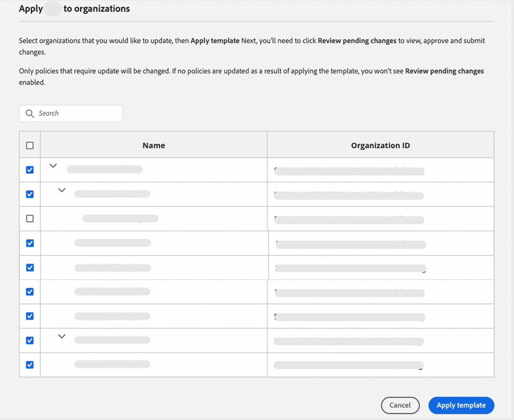Deselect the fifth organization's checkbox
514x420 pixels.
click(29, 267)
